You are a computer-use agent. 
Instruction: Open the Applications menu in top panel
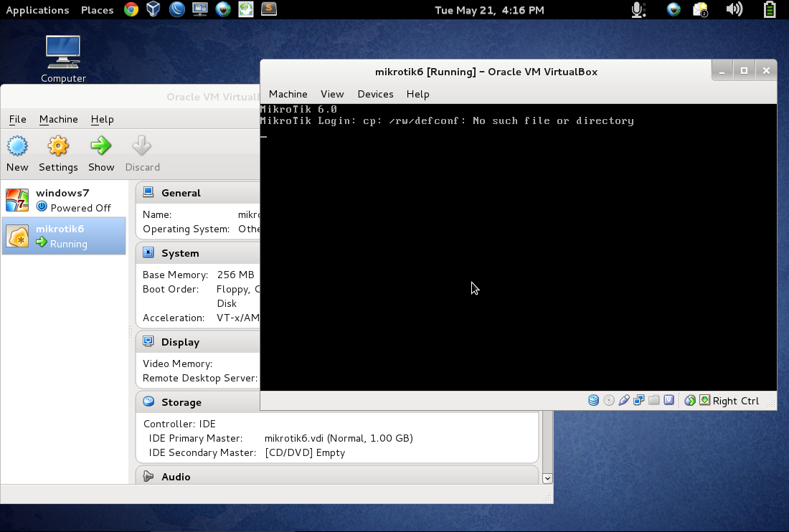(x=37, y=10)
